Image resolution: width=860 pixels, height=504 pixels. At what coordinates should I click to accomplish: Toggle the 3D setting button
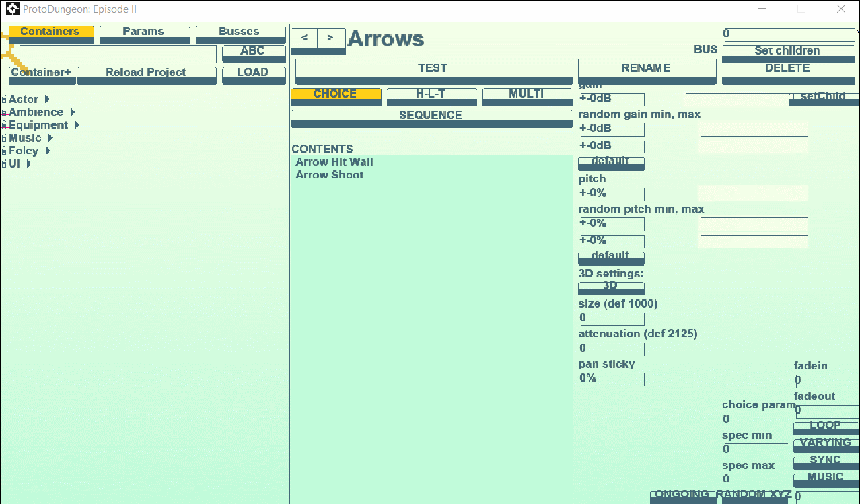click(611, 289)
